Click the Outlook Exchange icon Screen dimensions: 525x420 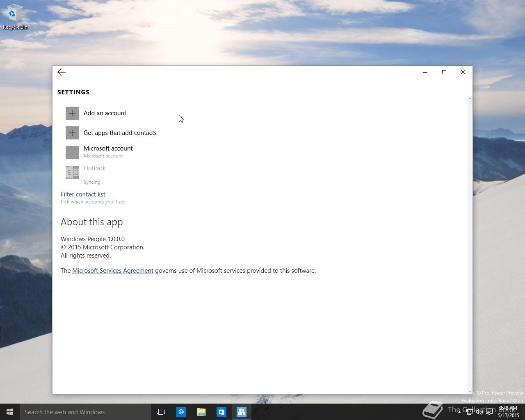click(72, 172)
